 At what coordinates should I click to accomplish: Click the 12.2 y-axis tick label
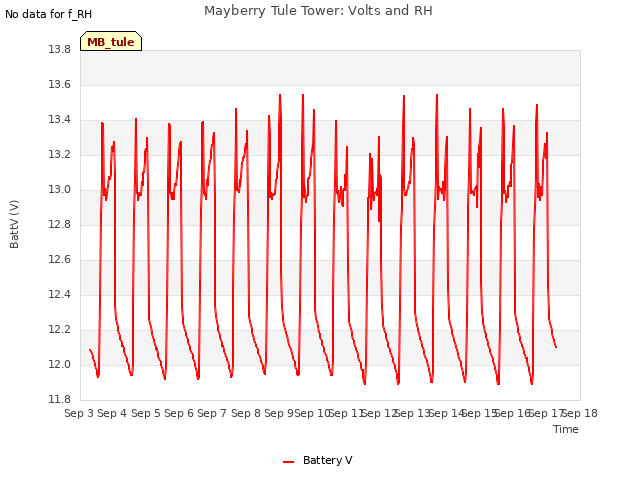click(x=60, y=329)
